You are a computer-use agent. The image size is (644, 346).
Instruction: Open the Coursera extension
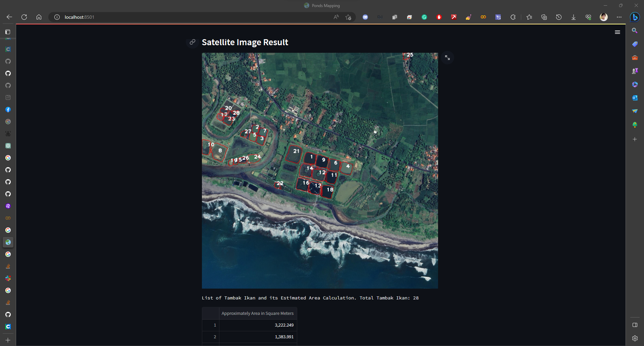(x=483, y=17)
